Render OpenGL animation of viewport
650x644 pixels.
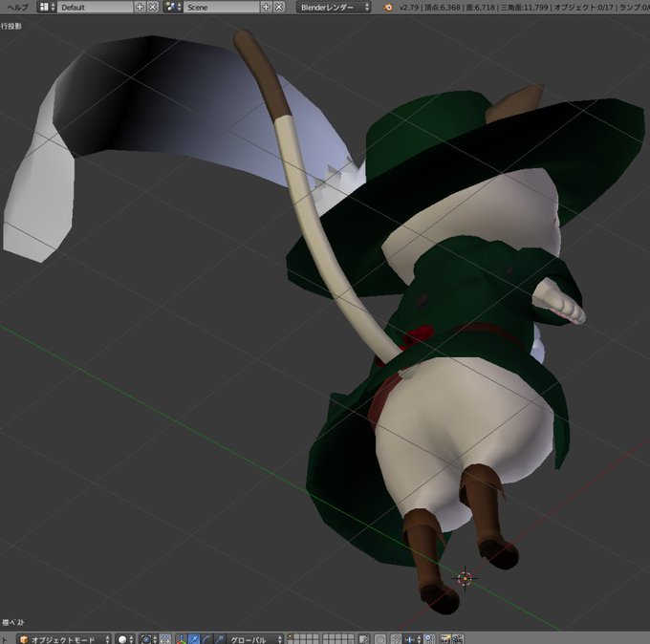(x=457, y=639)
